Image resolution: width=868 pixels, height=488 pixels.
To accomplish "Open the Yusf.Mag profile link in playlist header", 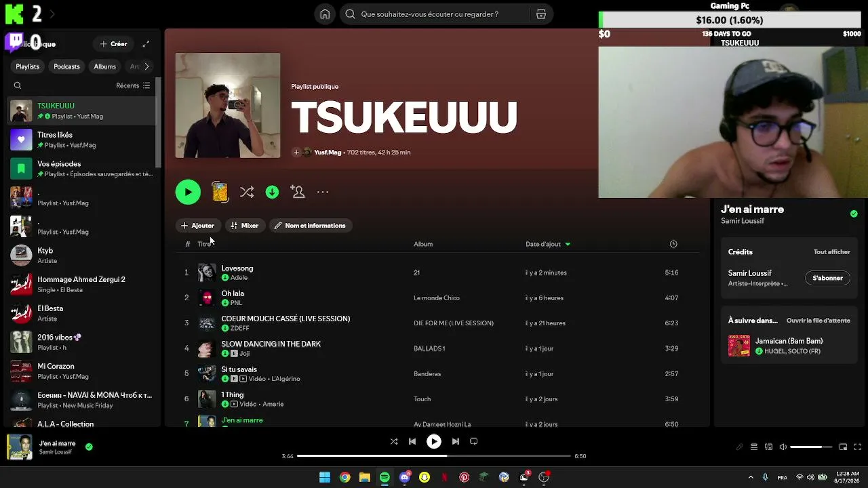I will [x=328, y=152].
